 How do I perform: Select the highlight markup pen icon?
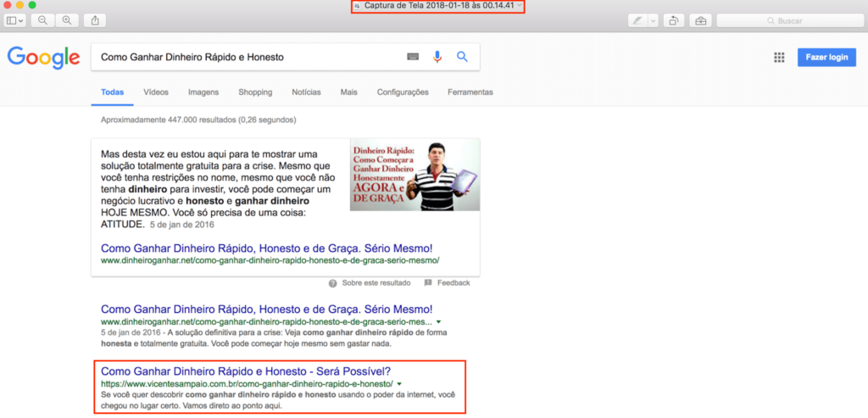(637, 20)
